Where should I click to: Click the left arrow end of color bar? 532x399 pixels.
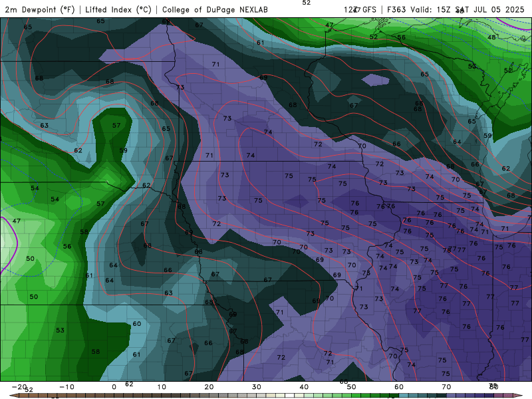pyautogui.click(x=13, y=396)
